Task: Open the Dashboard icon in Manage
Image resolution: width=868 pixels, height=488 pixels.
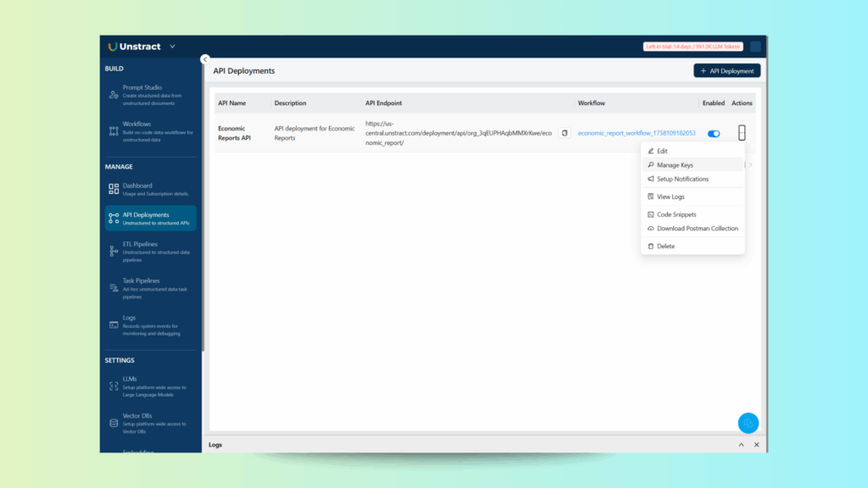Action: point(114,189)
